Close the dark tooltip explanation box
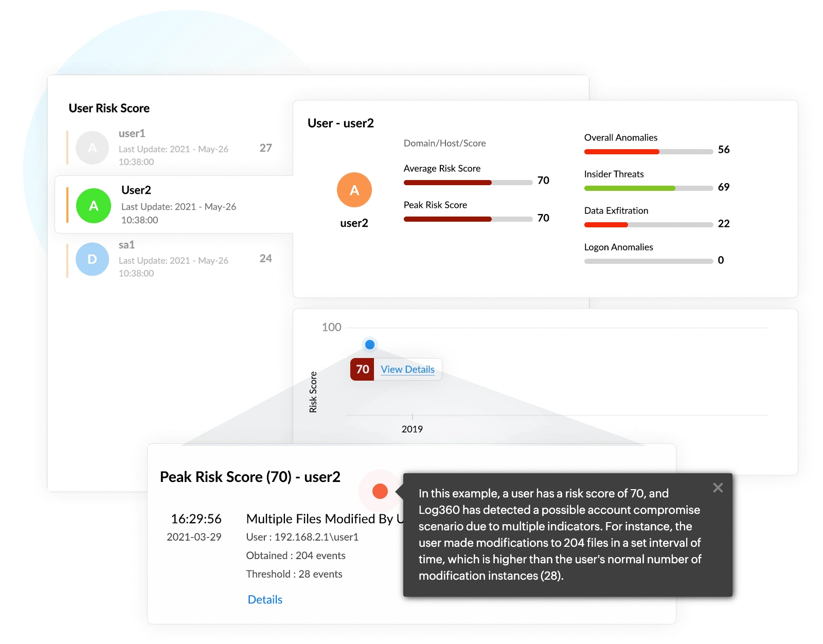The image size is (823, 644). click(718, 488)
